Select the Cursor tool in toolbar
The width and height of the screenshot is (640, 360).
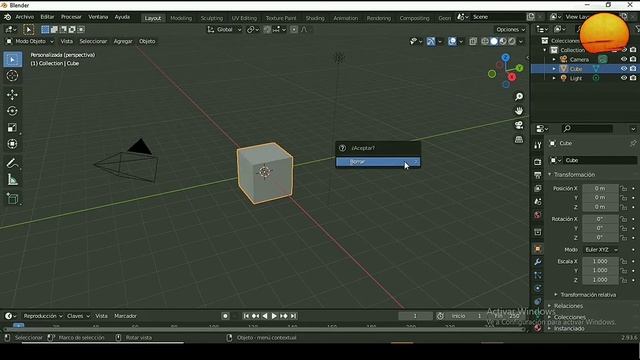12,76
